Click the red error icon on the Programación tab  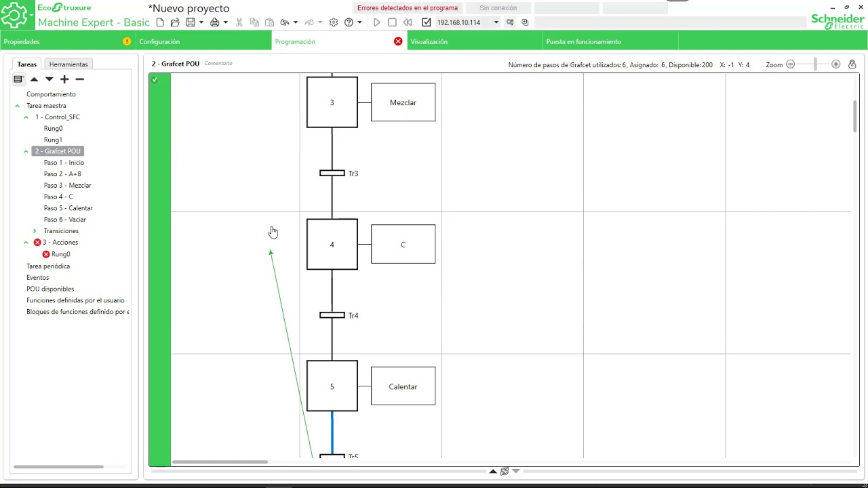click(398, 41)
